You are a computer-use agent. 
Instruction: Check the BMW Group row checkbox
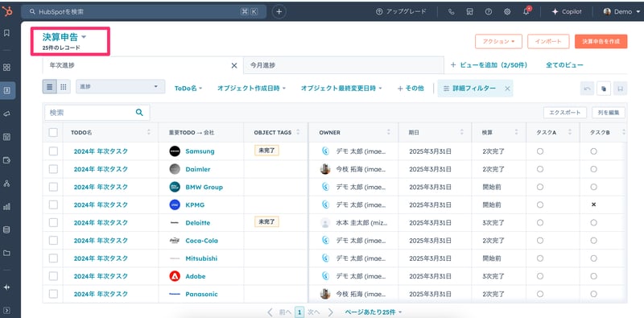53,187
